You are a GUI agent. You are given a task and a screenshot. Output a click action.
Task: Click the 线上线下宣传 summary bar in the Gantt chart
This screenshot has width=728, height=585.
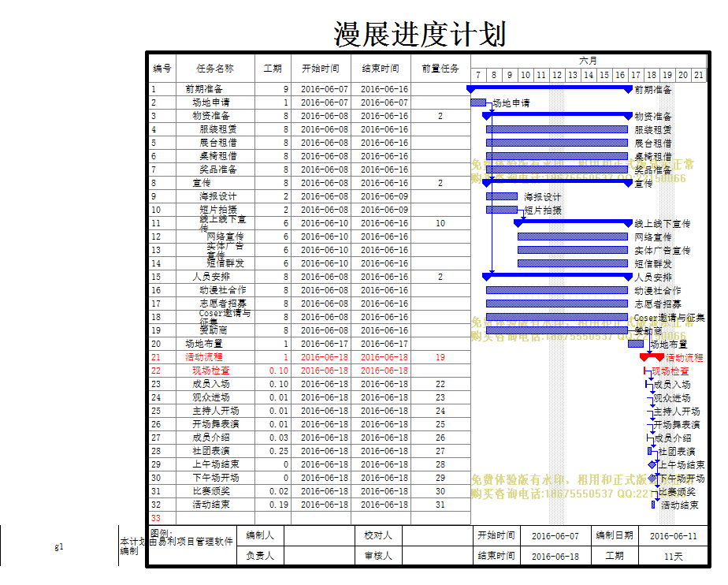[x=573, y=222]
